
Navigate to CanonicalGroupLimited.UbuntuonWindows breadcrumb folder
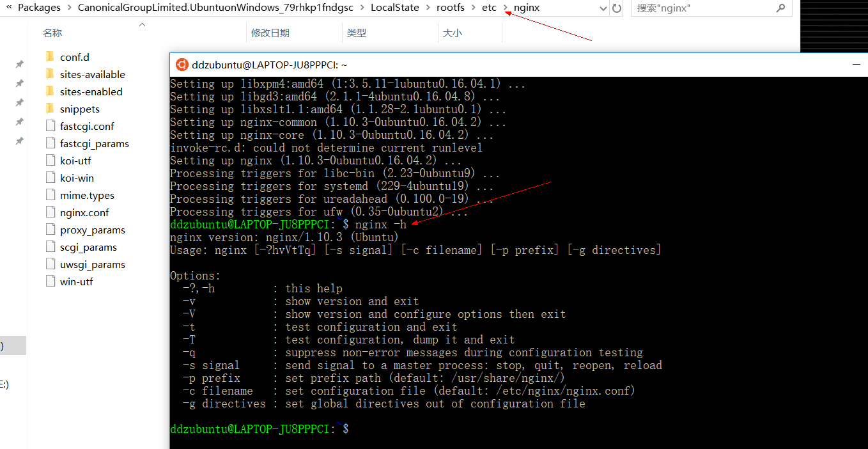(215, 8)
